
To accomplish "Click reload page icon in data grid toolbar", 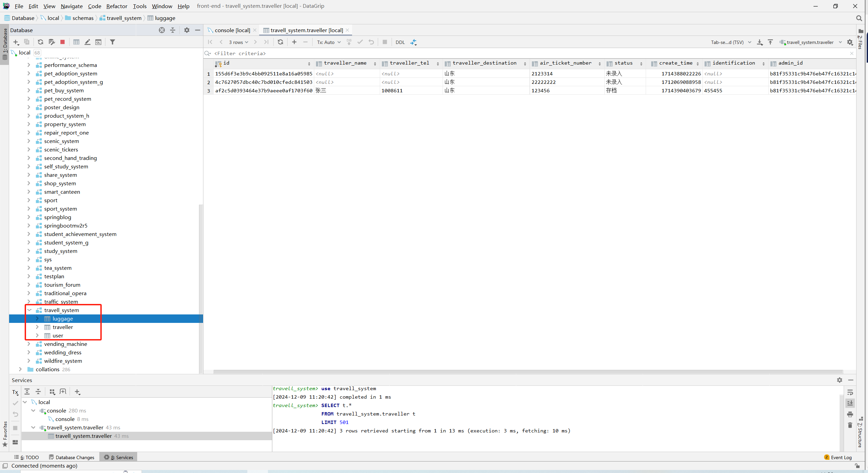I will point(280,42).
